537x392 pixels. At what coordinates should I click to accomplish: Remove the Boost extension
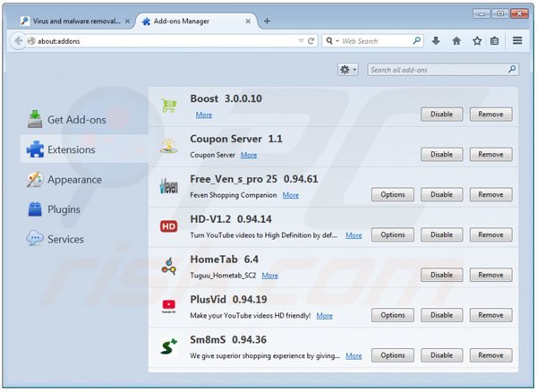(490, 114)
